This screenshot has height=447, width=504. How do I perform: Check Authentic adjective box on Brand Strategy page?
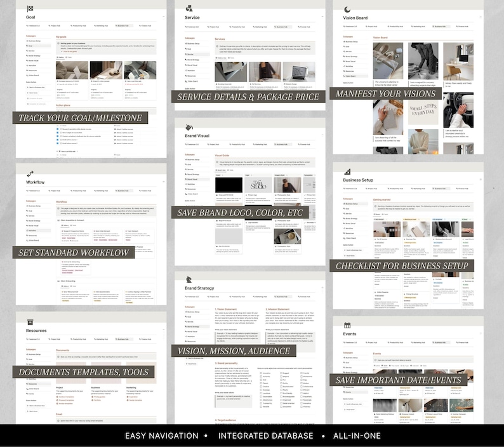click(x=261, y=377)
